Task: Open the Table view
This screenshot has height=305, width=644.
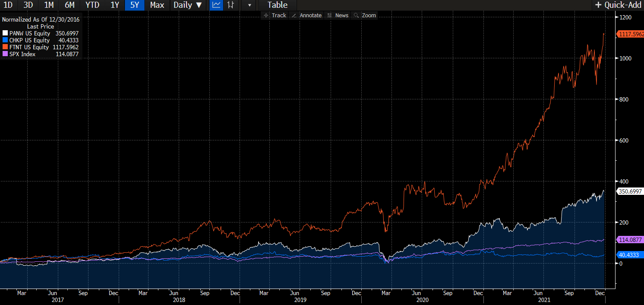Action: click(x=277, y=5)
